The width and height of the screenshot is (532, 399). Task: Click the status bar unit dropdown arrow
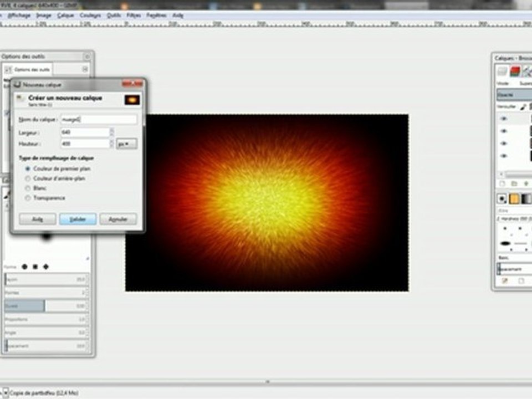(6, 393)
